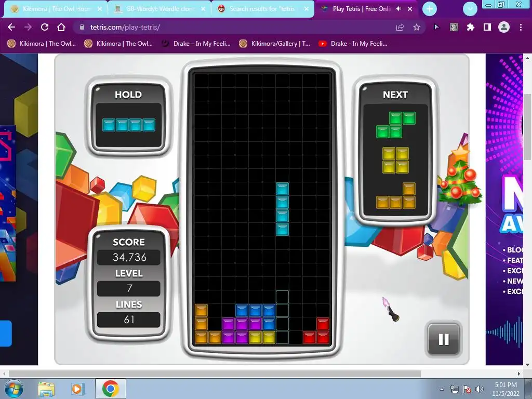Click the vertical page scrollbar thumb

[x=528, y=126]
